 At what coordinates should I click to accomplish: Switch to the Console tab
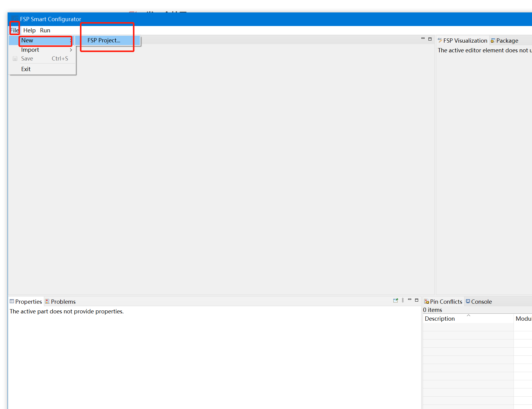point(479,302)
